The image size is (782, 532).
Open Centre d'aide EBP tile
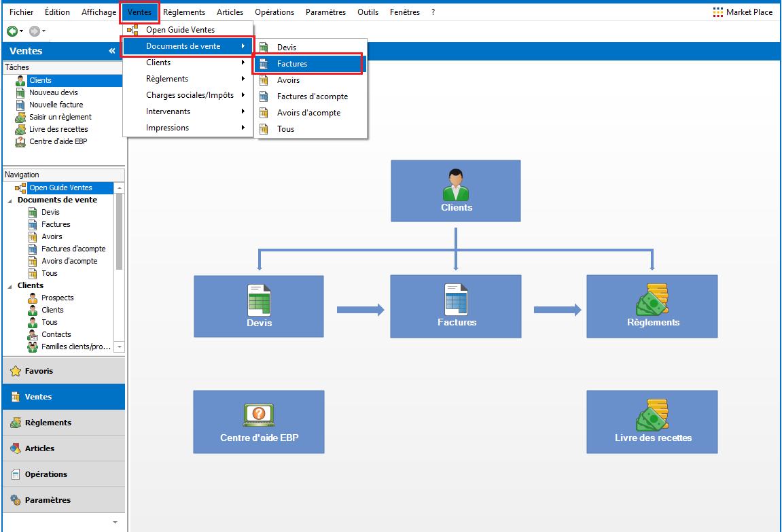259,421
